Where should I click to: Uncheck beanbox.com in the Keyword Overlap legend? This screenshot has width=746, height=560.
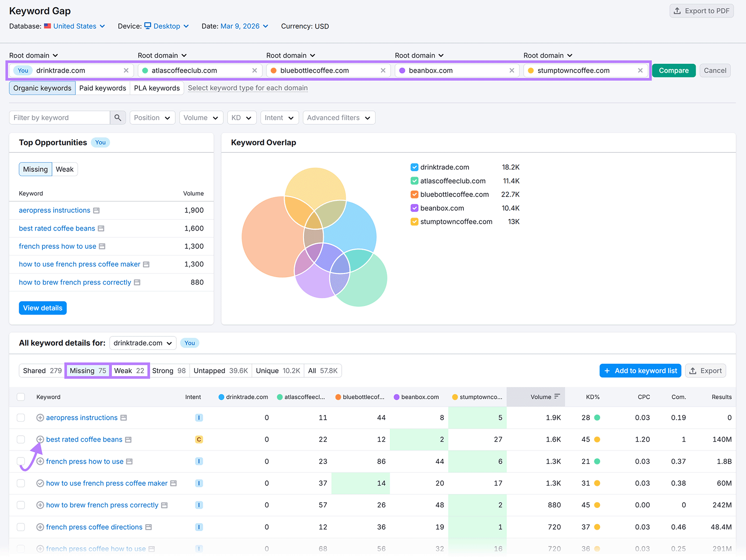tap(414, 208)
